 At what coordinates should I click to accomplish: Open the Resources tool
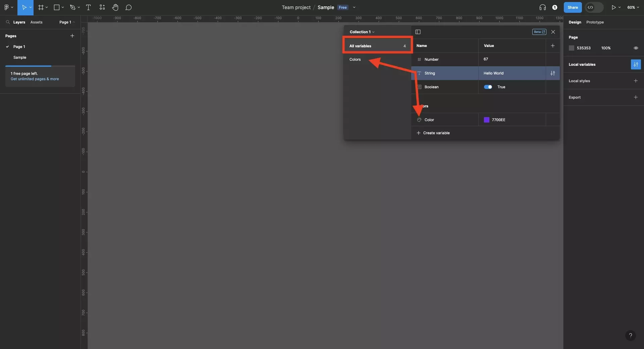coord(102,7)
